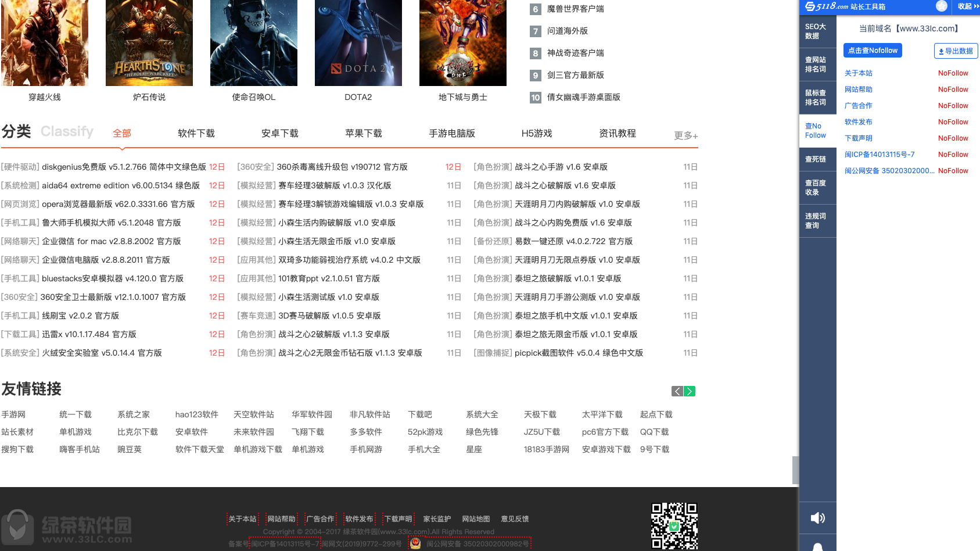Open 豌豆荚 friend link

click(x=130, y=449)
